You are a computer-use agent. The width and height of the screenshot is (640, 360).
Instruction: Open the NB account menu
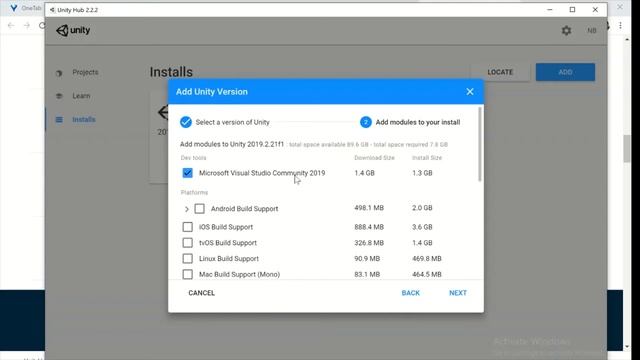592,31
